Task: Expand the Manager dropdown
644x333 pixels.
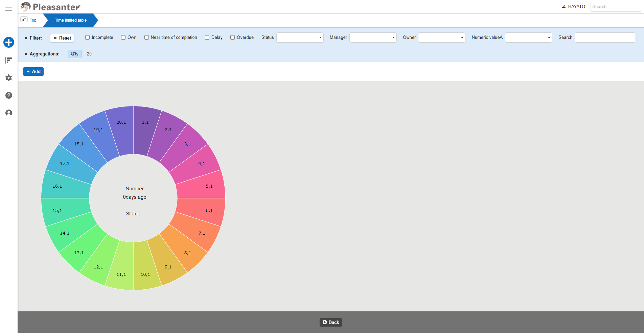Action: tap(373, 38)
